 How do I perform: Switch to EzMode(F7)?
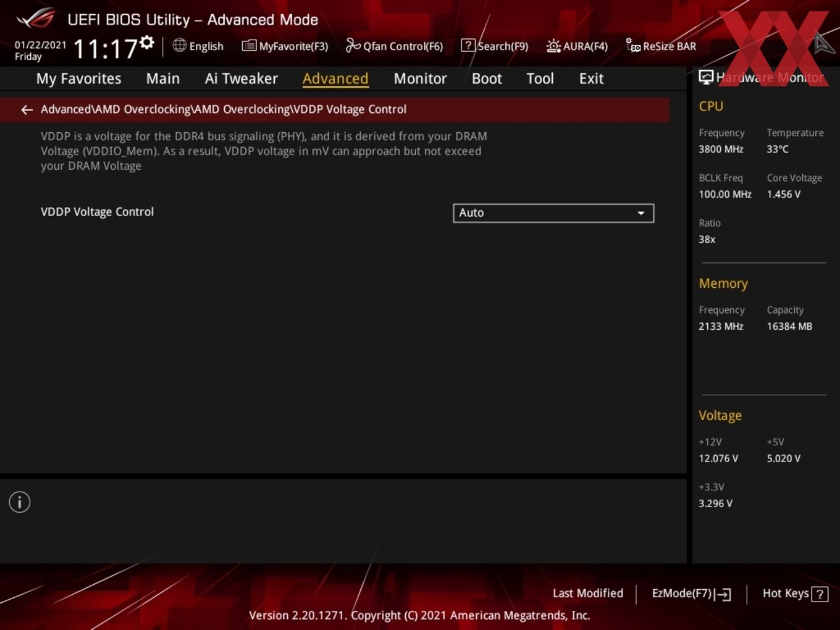click(x=691, y=594)
